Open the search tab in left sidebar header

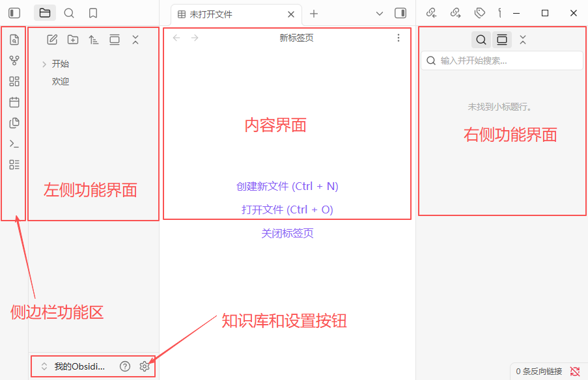click(x=69, y=14)
